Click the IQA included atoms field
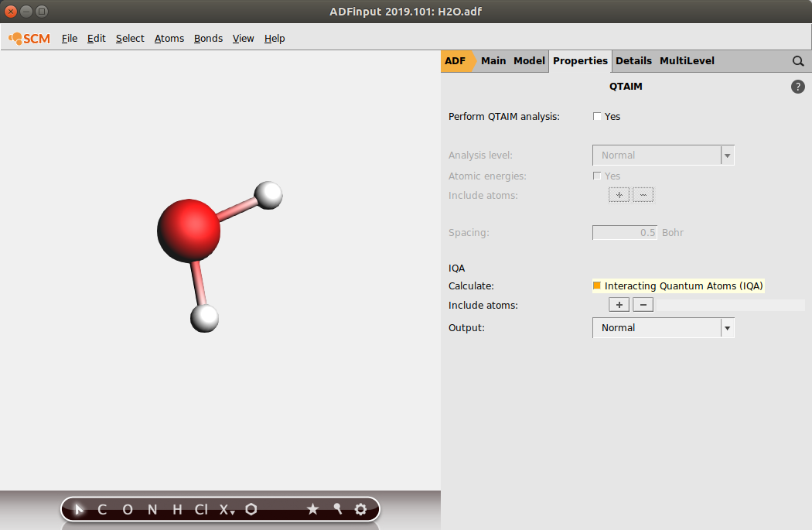Image resolution: width=812 pixels, height=530 pixels. [x=730, y=305]
